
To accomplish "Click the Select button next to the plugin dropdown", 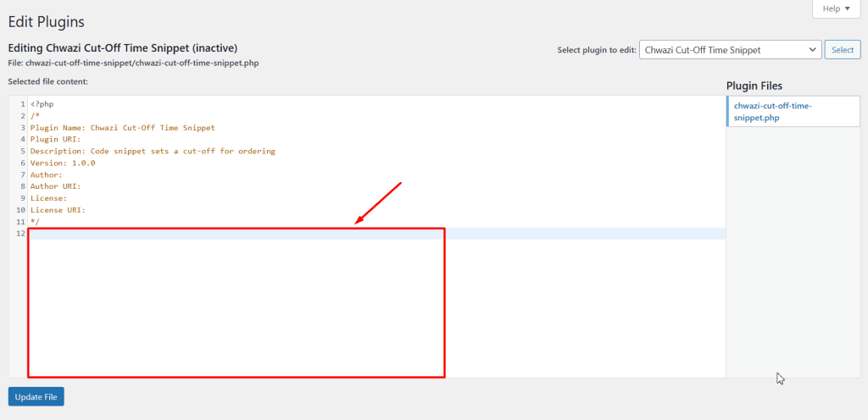I will [843, 50].
